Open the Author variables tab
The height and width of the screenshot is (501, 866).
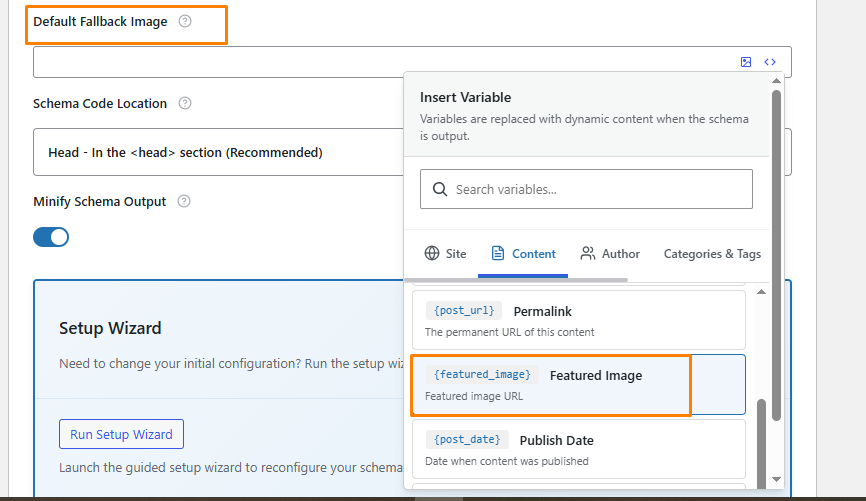(610, 254)
